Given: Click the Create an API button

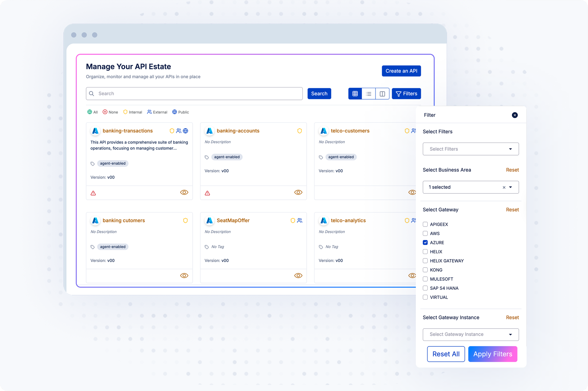Looking at the screenshot, I should point(401,71).
